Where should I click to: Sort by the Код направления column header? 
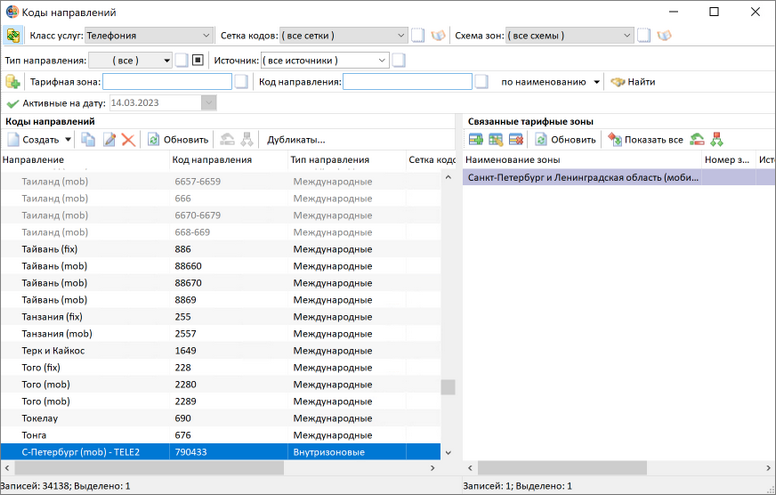coord(229,160)
